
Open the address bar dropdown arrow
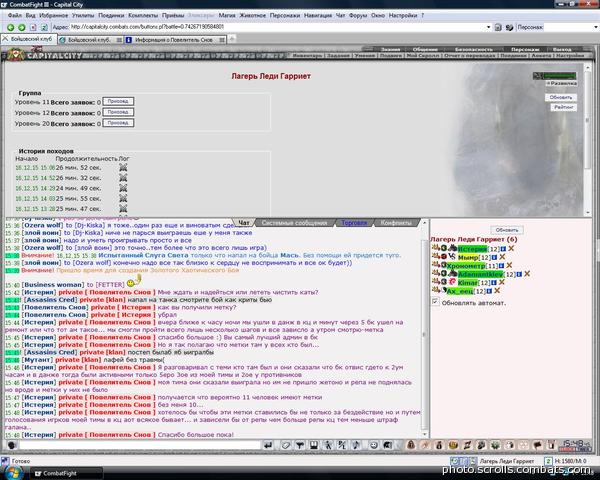488,27
